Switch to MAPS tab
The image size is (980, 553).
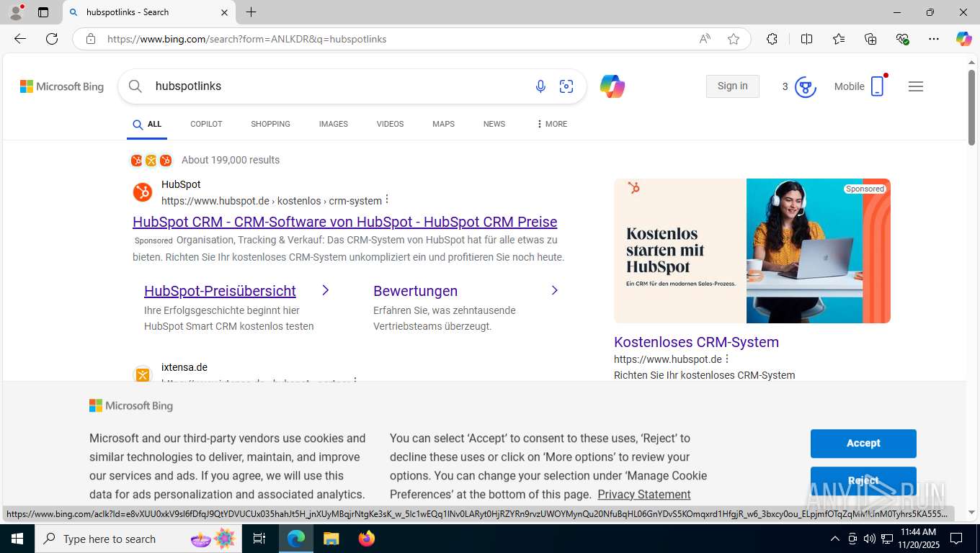point(443,125)
